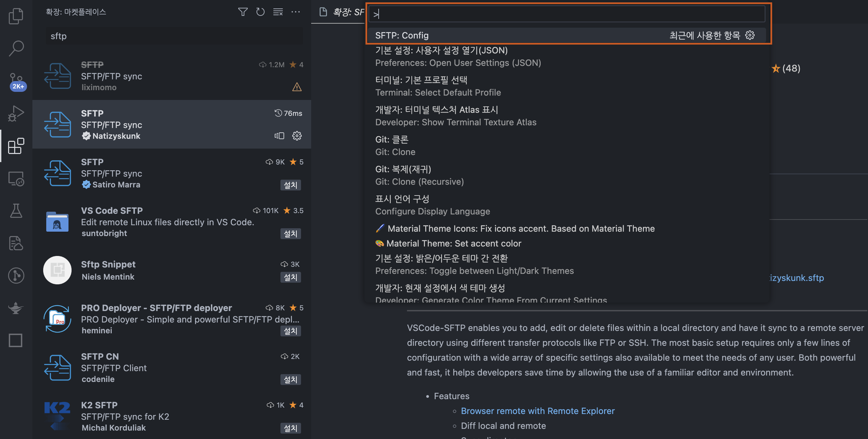868x439 pixels.
Task: Click the extension search field containing sftp
Action: coord(174,36)
